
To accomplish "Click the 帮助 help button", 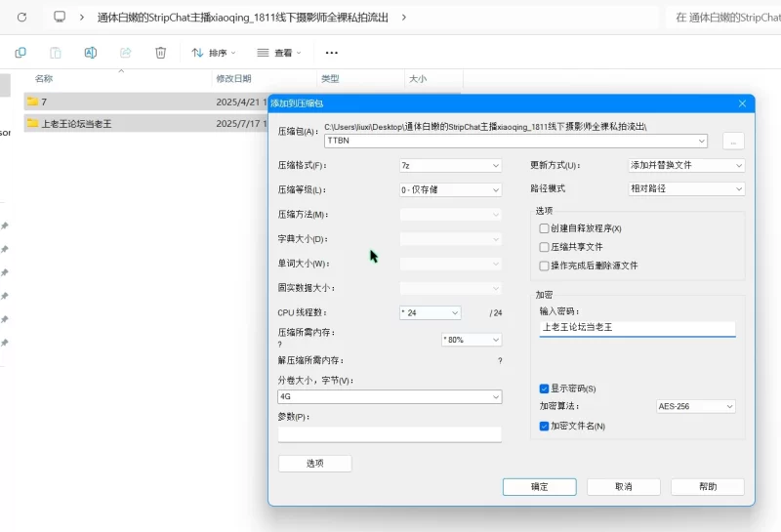I will tap(708, 487).
